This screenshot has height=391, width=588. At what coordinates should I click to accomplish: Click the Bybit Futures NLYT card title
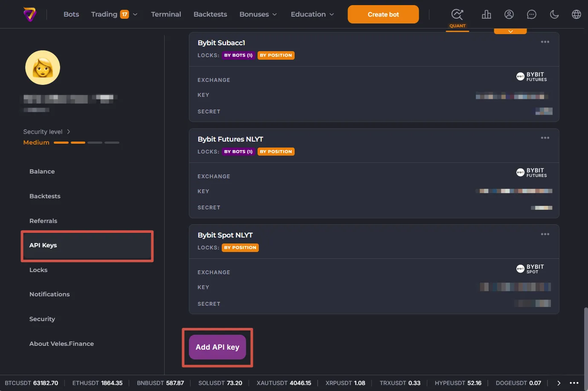point(230,139)
